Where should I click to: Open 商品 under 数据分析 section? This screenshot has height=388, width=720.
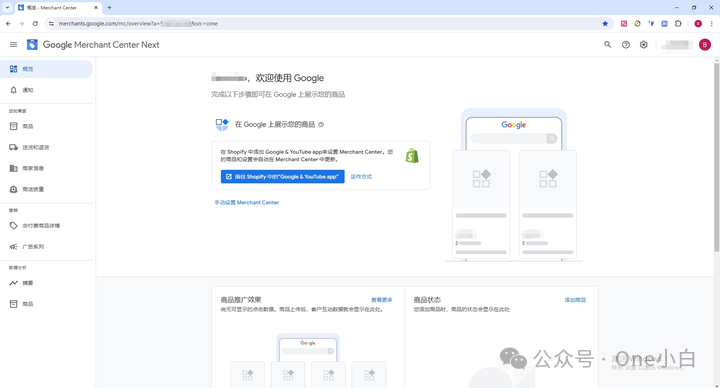[46, 304]
